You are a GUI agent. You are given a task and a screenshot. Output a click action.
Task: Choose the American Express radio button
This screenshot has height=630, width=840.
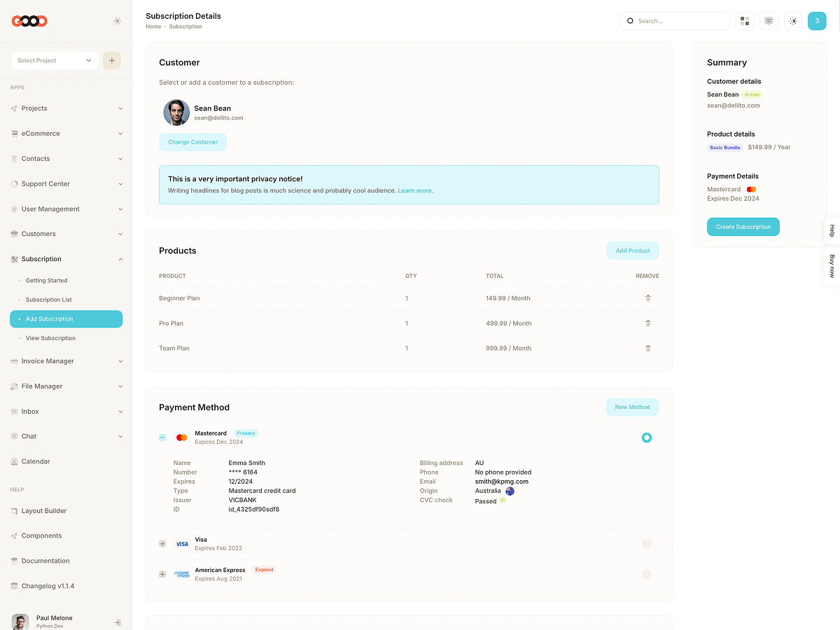(x=647, y=575)
